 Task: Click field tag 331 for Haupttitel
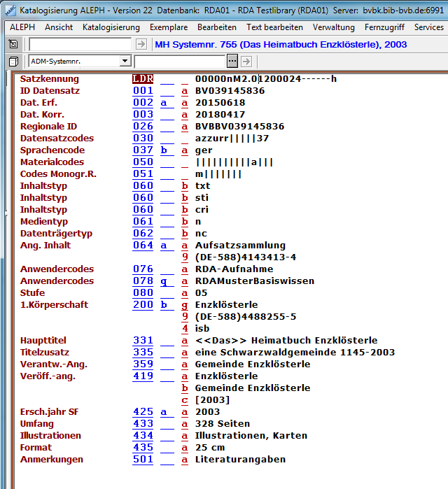coord(143,341)
